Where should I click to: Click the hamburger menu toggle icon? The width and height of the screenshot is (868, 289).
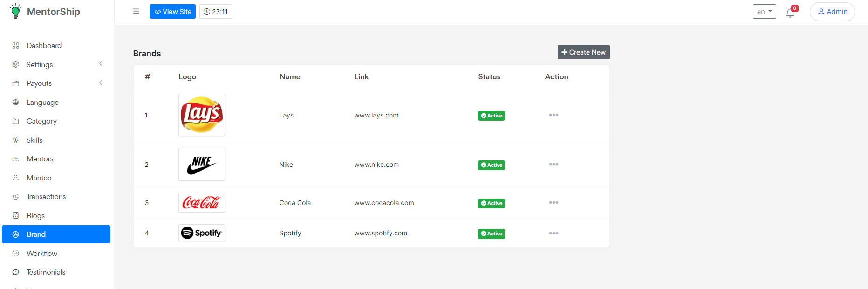tap(136, 11)
